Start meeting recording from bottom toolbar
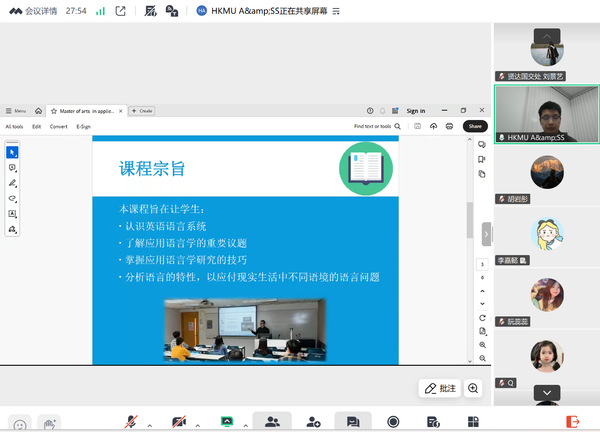 [393, 422]
